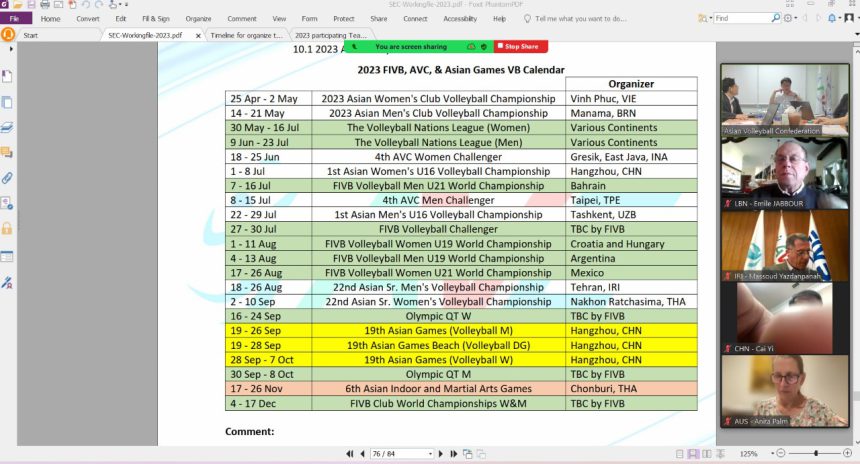The image size is (860, 464).
Task: Click the LBN - Emile JABBOUR video thumbnail
Action: 785,173
